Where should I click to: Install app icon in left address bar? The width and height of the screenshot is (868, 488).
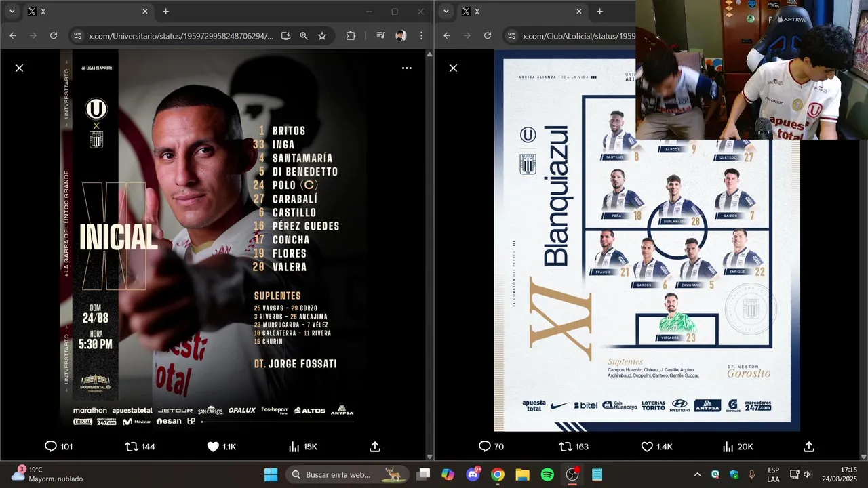[285, 35]
